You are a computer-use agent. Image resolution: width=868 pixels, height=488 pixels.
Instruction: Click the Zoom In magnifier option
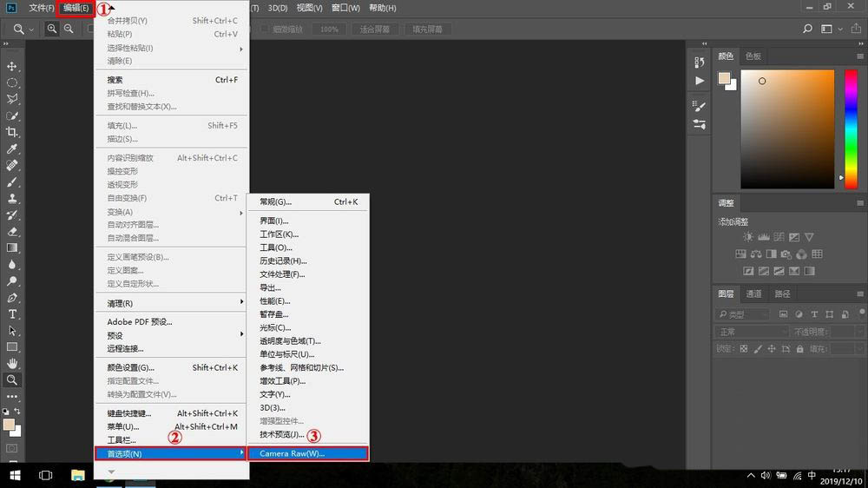(x=51, y=29)
